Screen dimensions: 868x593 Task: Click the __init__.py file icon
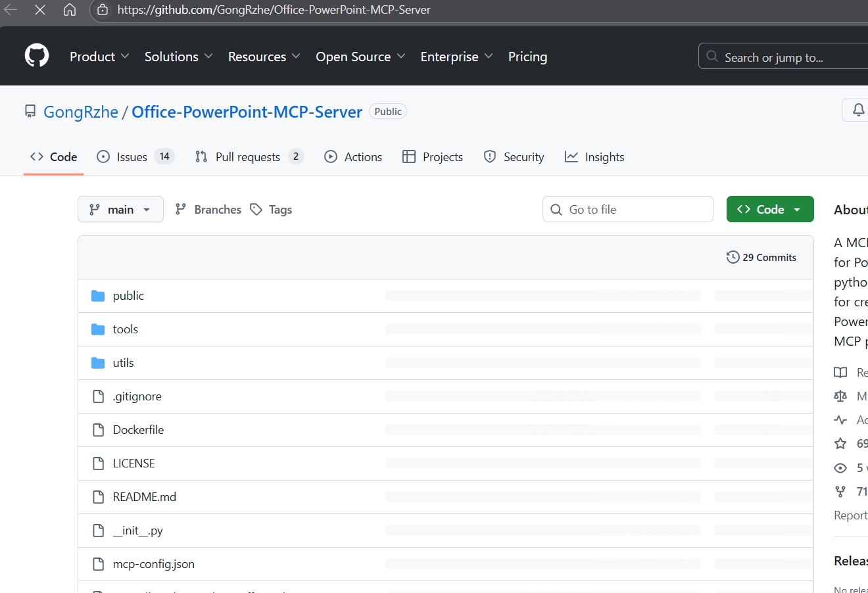click(98, 531)
